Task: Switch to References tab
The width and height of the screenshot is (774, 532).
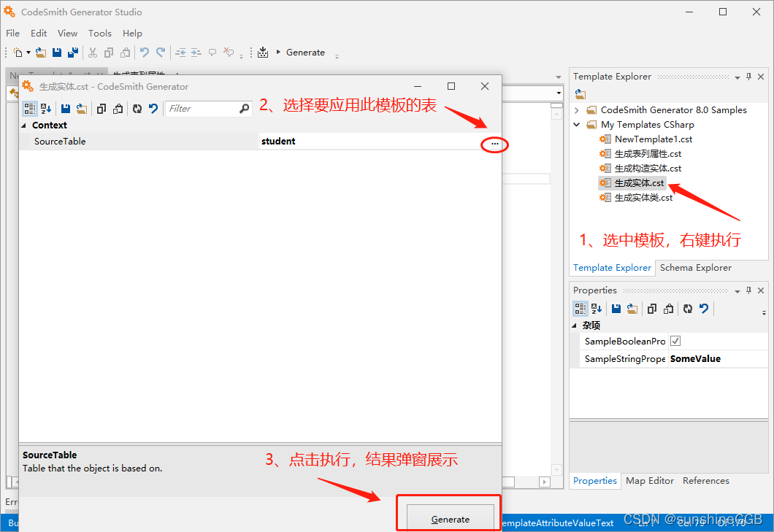Action: tap(706, 481)
